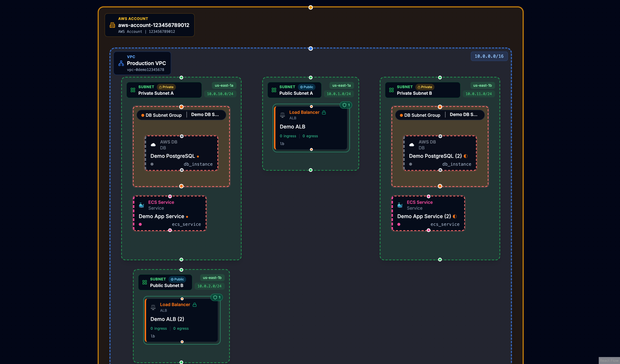620x364 pixels.
Task: Click the 10.0.10.0/24 CIDR tag
Action: pyautogui.click(x=220, y=94)
